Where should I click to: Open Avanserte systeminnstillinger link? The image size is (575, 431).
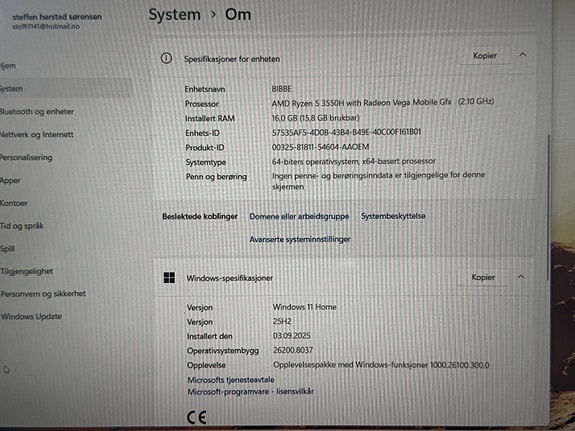point(300,239)
